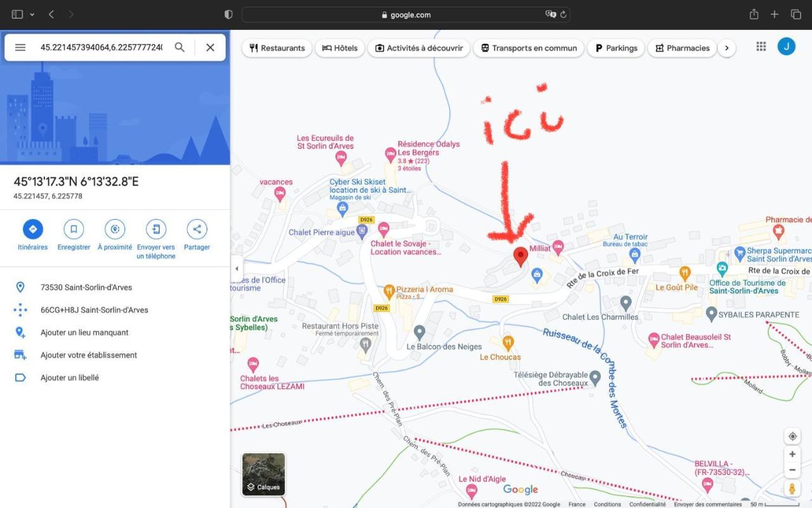
Task: Open the Google Maps hamburger menu
Action: (x=20, y=48)
